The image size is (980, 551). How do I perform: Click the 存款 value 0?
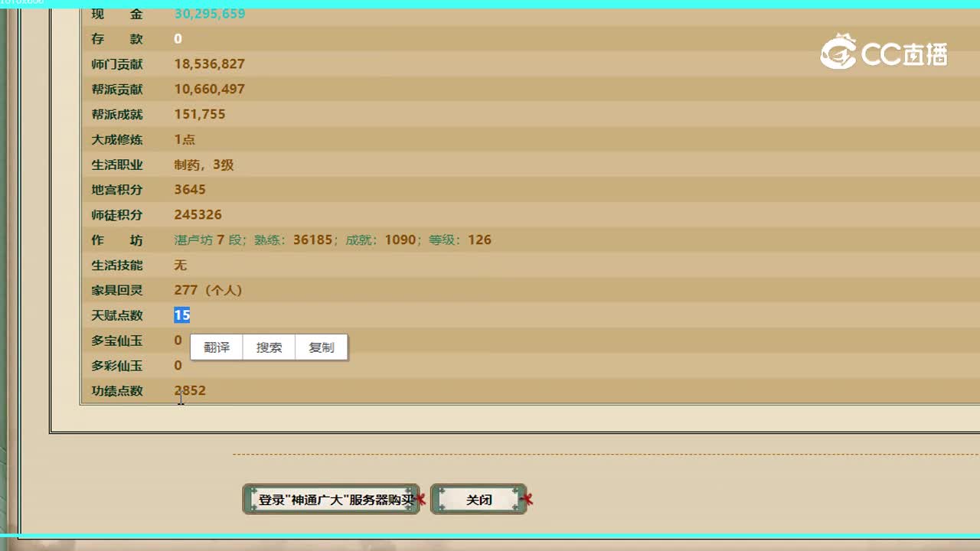178,39
